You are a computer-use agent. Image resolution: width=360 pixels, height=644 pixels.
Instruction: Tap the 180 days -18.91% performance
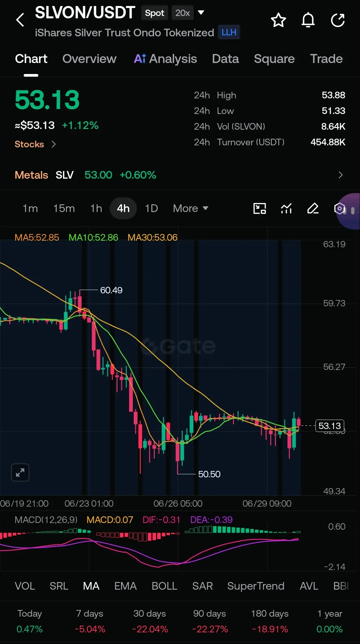tap(270, 621)
